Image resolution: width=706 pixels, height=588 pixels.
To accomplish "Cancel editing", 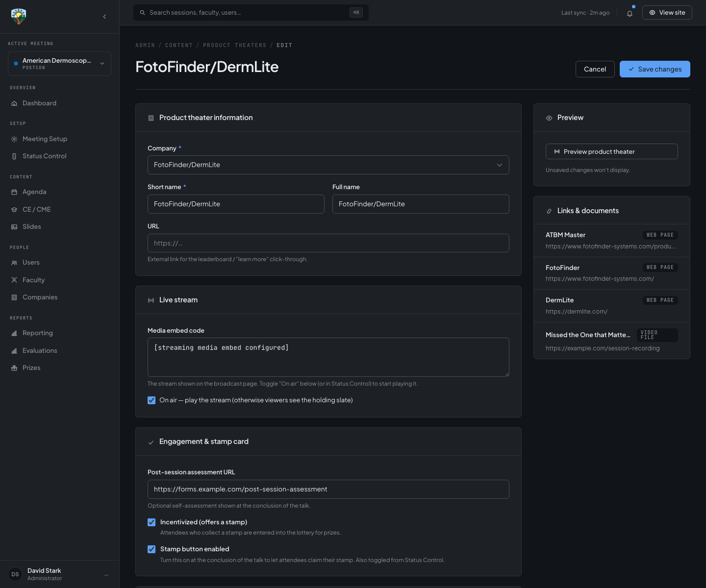I will coord(595,69).
